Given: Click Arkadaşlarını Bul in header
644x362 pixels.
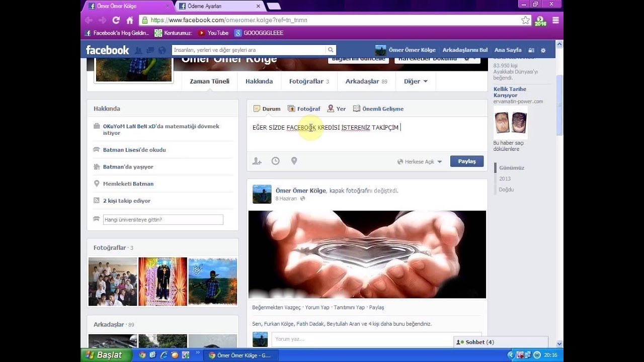Looking at the screenshot, I should tap(465, 50).
